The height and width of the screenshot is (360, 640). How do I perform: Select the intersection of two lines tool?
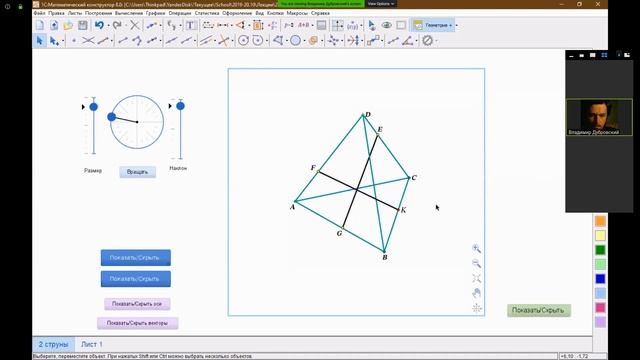click(88, 40)
